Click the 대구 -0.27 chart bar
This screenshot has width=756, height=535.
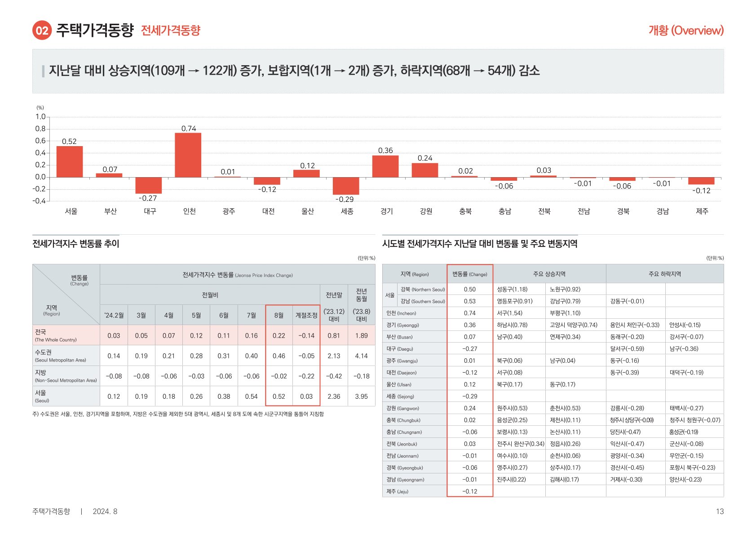148,185
